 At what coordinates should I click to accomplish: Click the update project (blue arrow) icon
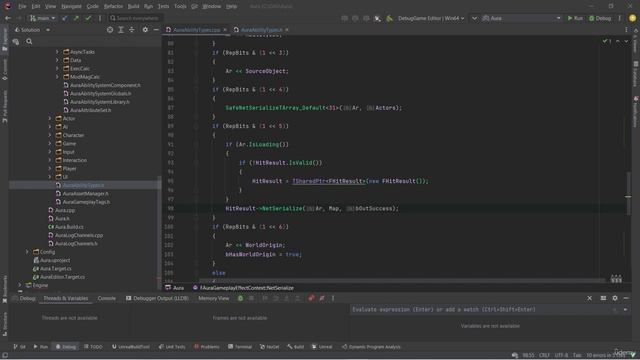click(x=64, y=18)
